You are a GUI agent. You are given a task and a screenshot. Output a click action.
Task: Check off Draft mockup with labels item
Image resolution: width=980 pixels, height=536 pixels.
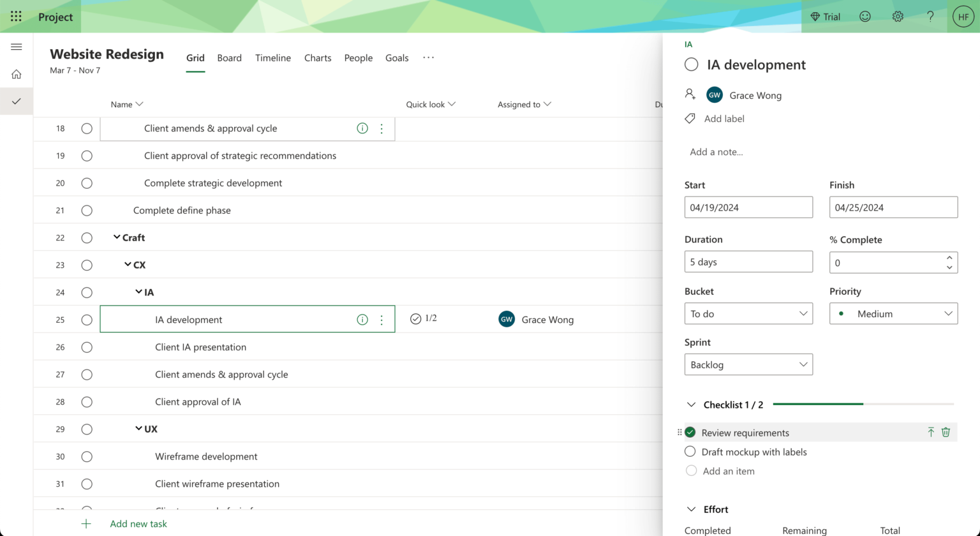click(690, 452)
